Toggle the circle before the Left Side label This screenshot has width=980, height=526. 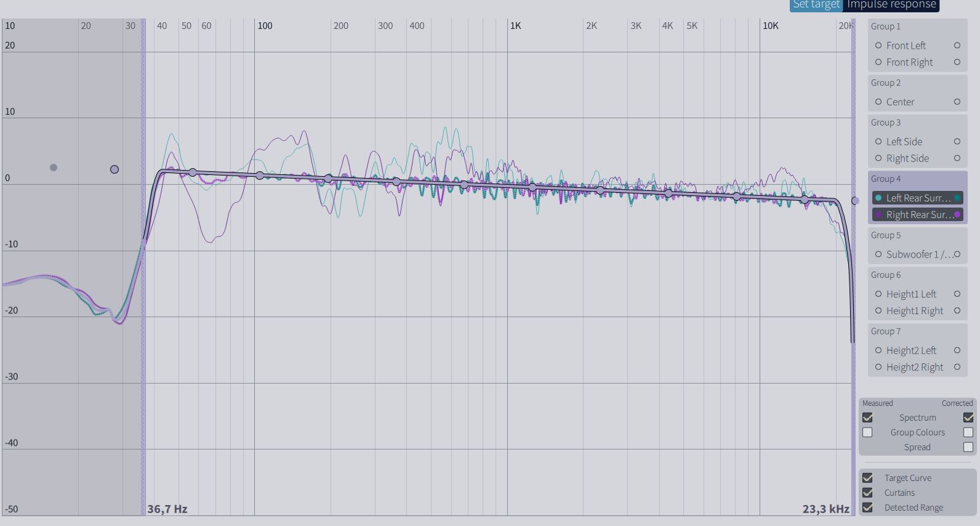click(x=878, y=142)
